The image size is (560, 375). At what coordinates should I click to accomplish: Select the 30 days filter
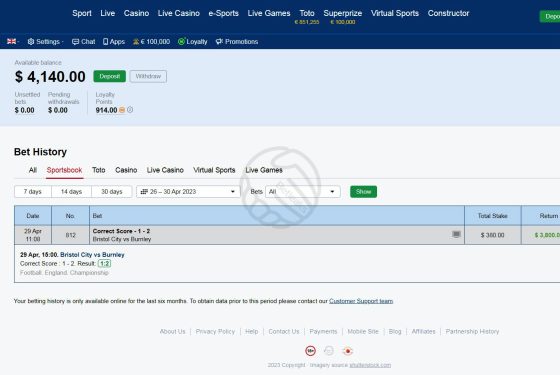point(112,192)
